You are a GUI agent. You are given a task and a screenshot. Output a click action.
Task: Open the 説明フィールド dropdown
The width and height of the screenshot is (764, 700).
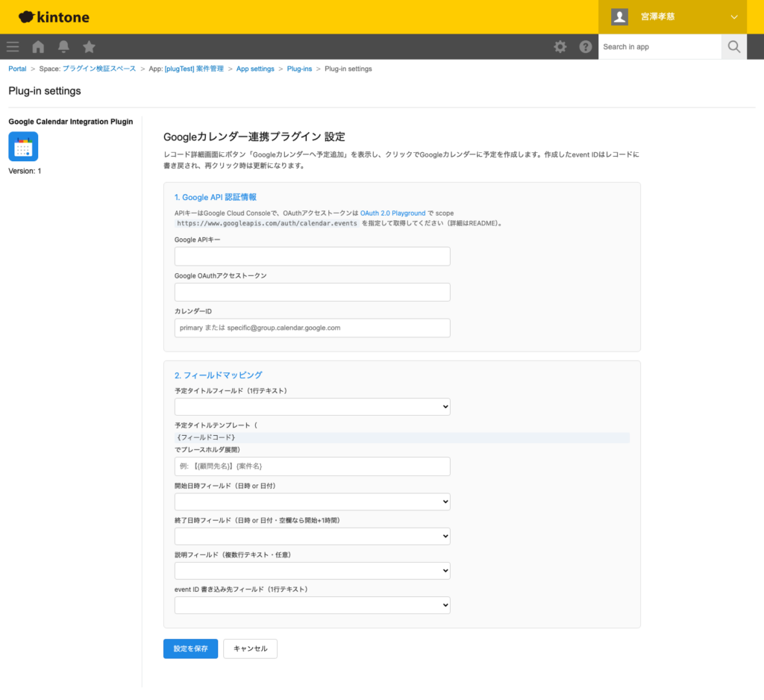click(x=312, y=570)
